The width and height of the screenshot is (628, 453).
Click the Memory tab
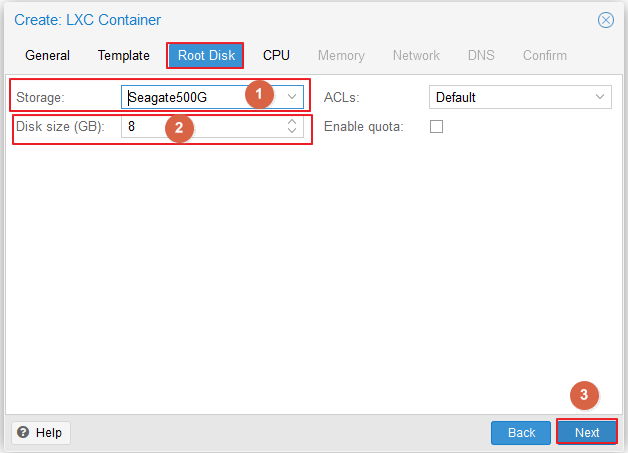point(341,55)
